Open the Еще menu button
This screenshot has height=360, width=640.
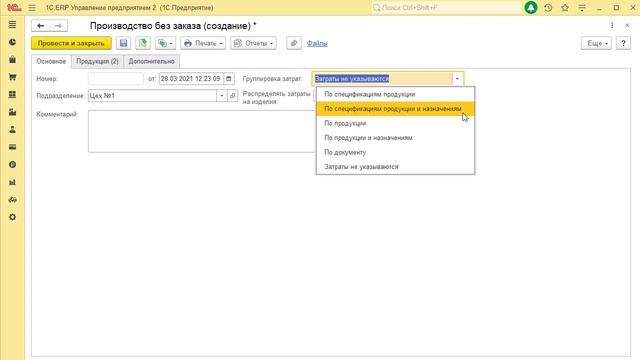(596, 43)
